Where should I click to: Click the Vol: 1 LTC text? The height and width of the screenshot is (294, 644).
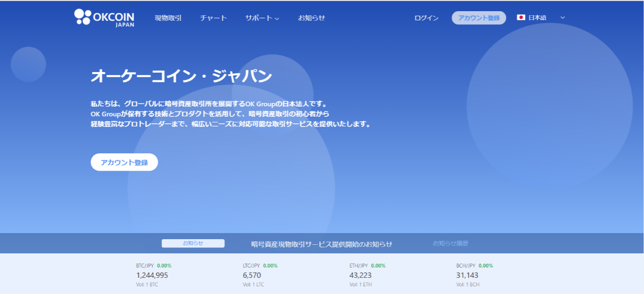(254, 285)
